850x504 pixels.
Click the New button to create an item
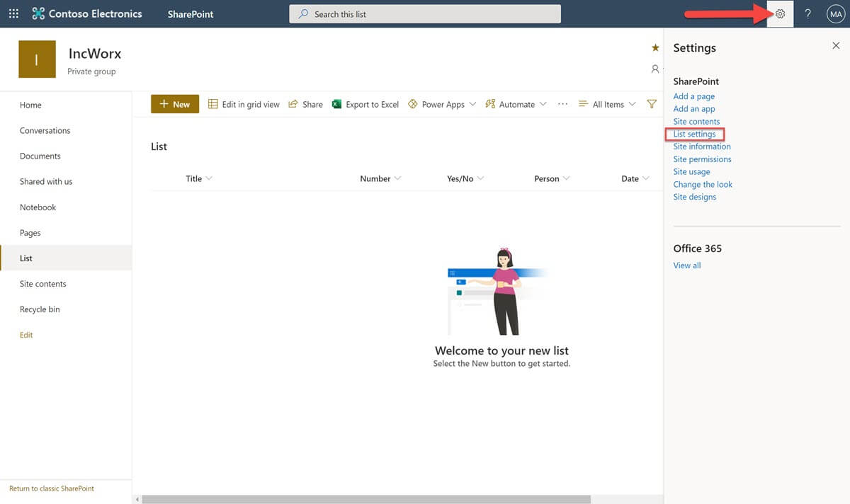[174, 104]
